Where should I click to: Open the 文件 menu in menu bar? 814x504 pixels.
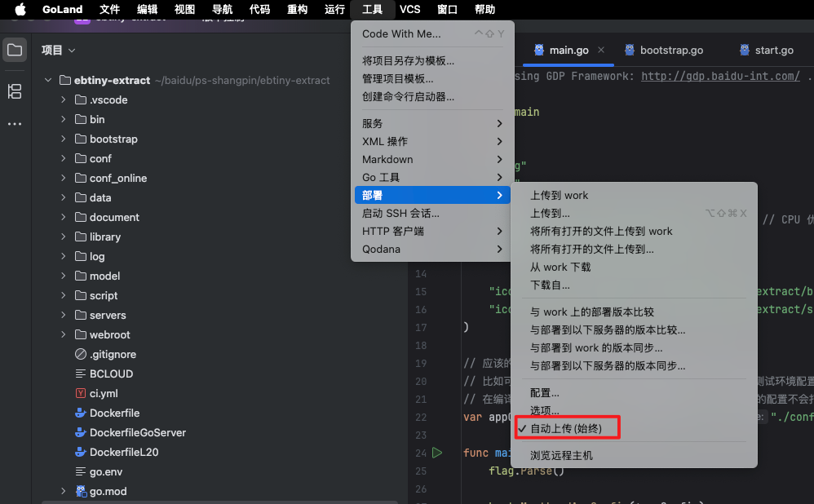(109, 9)
